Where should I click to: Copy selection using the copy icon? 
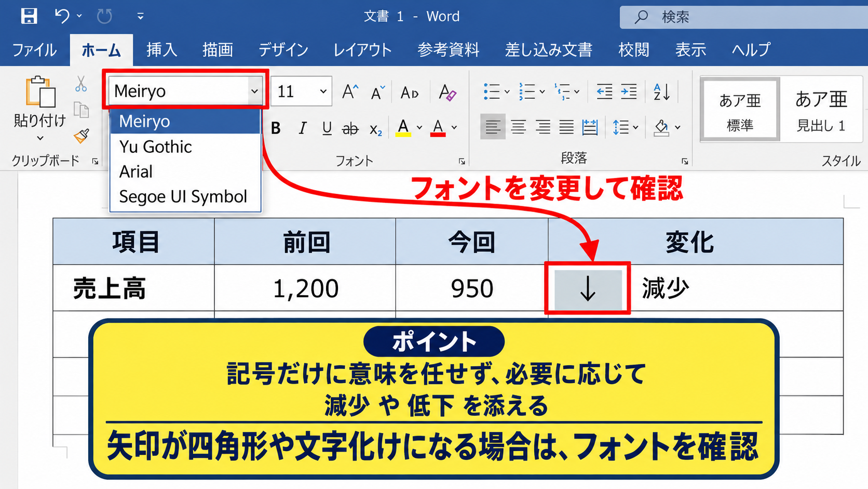[x=81, y=110]
